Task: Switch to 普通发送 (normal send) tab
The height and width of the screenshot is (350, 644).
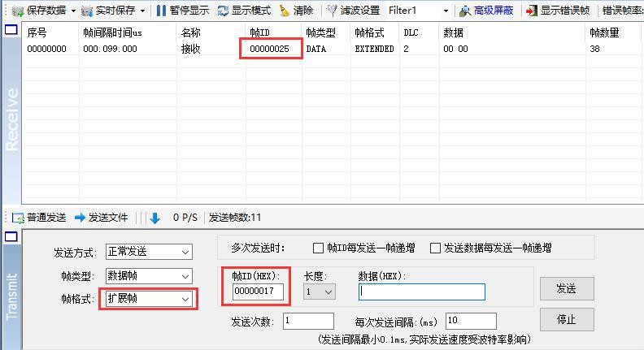Action: 39,218
